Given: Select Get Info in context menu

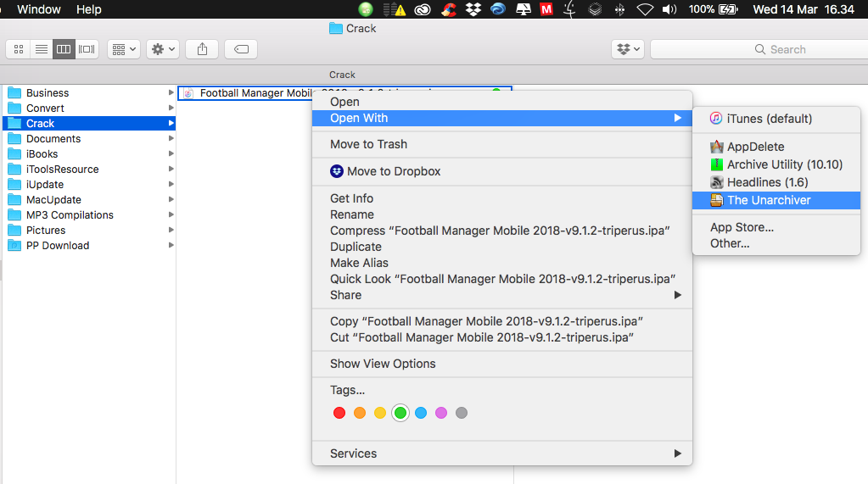Looking at the screenshot, I should 351,198.
